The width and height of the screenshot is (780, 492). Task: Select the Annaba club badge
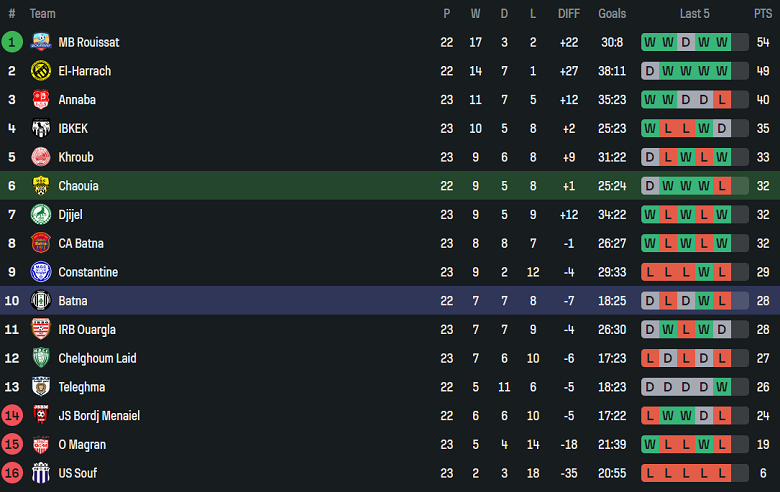click(x=41, y=100)
